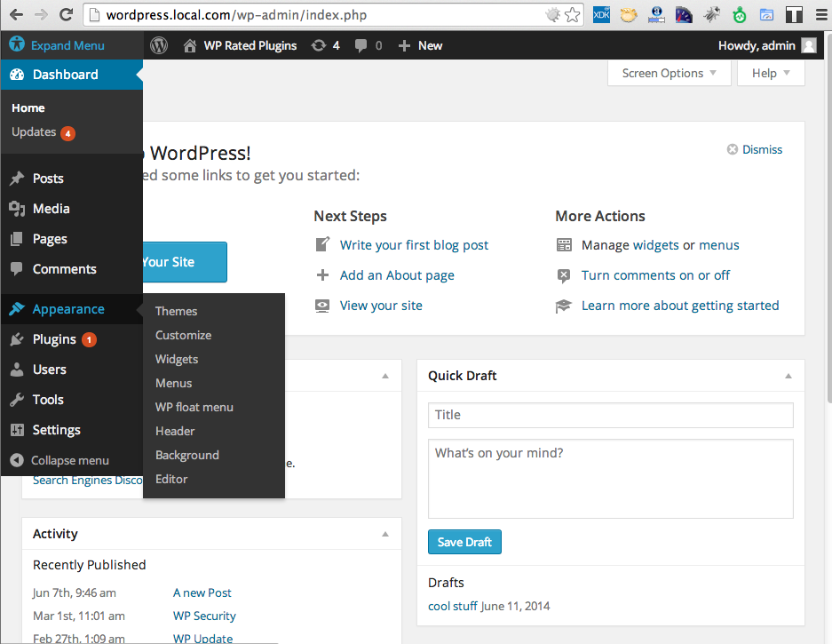Screen dimensions: 832x644
Task: Click the page vertical scrollbar
Action: (828, 217)
